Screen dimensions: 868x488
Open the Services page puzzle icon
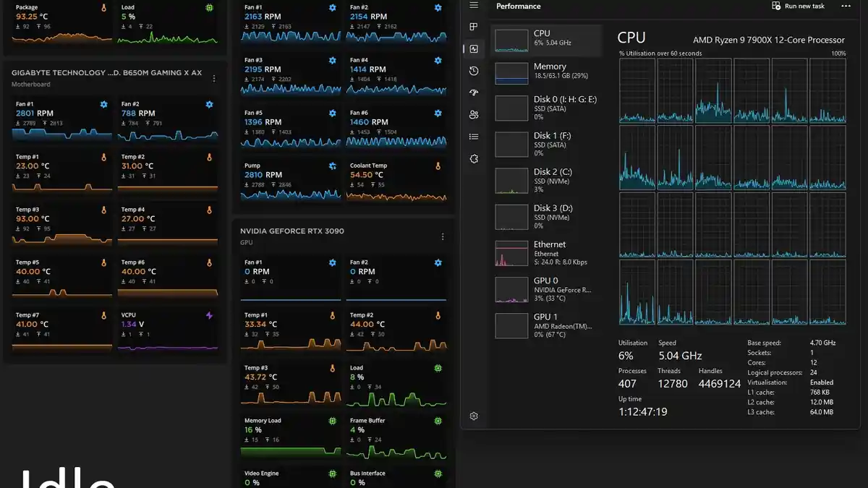474,158
